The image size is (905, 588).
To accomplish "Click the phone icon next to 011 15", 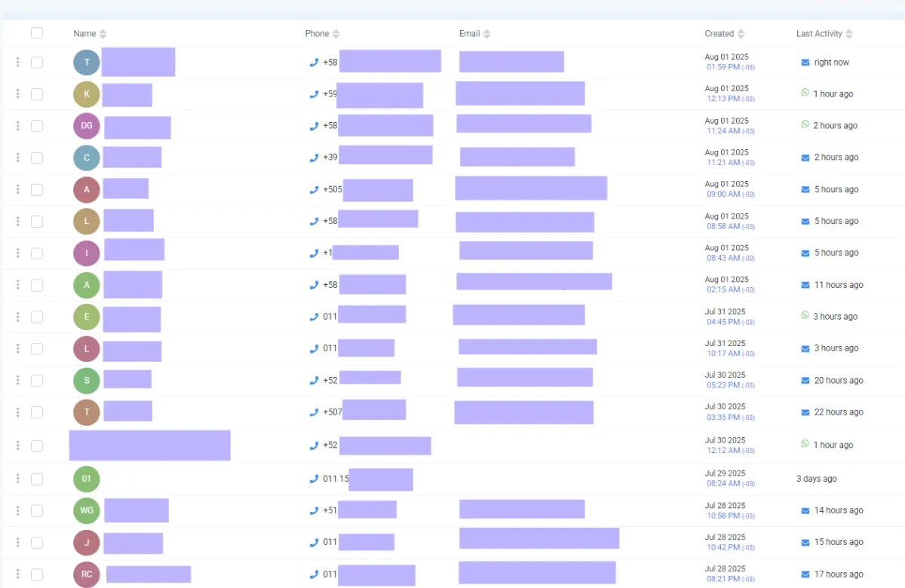I will [x=314, y=479].
